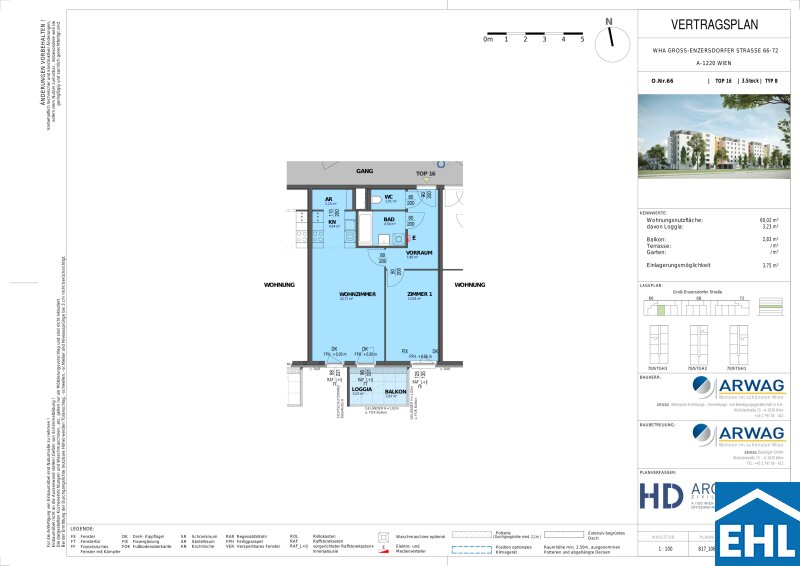The height and width of the screenshot is (566, 800).
Task: Click the PLANVERFASSER heading
Action: tap(658, 473)
